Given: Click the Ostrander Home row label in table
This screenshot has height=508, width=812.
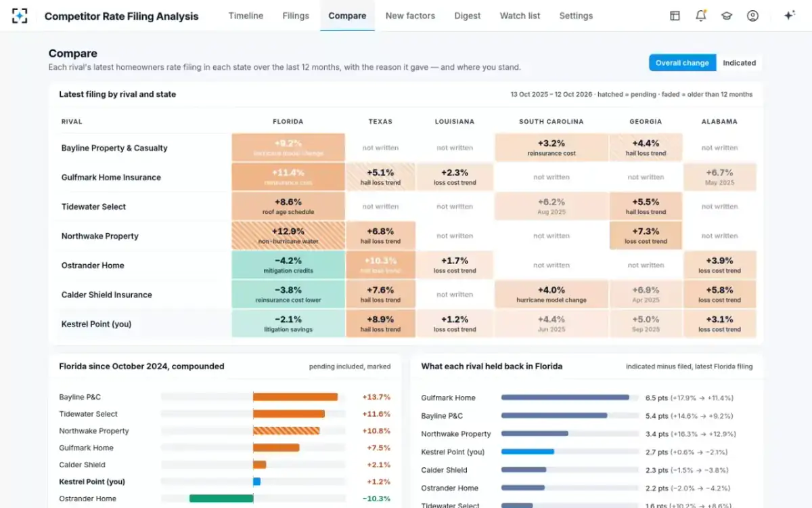Looking at the screenshot, I should (x=93, y=266).
